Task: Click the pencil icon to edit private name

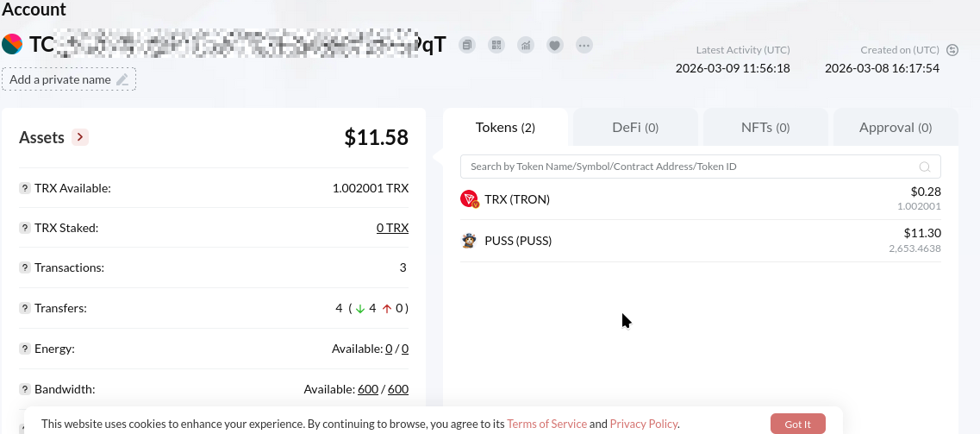Action: [122, 79]
